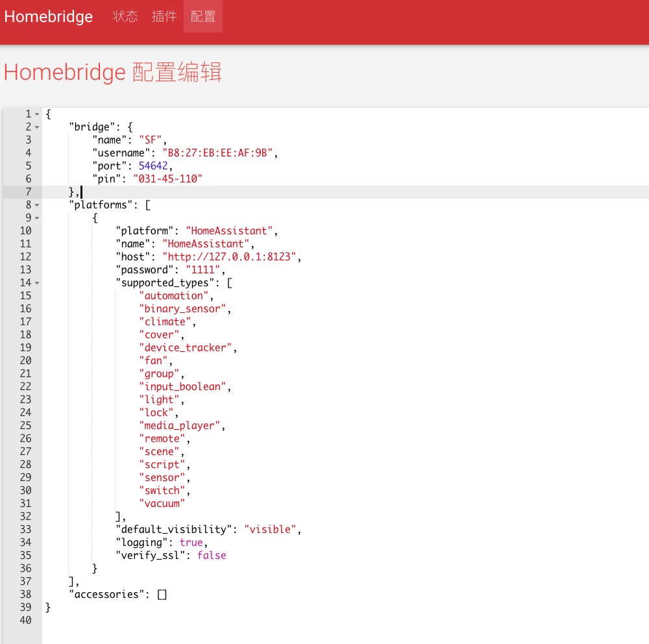Click the "group" entry

point(159,373)
